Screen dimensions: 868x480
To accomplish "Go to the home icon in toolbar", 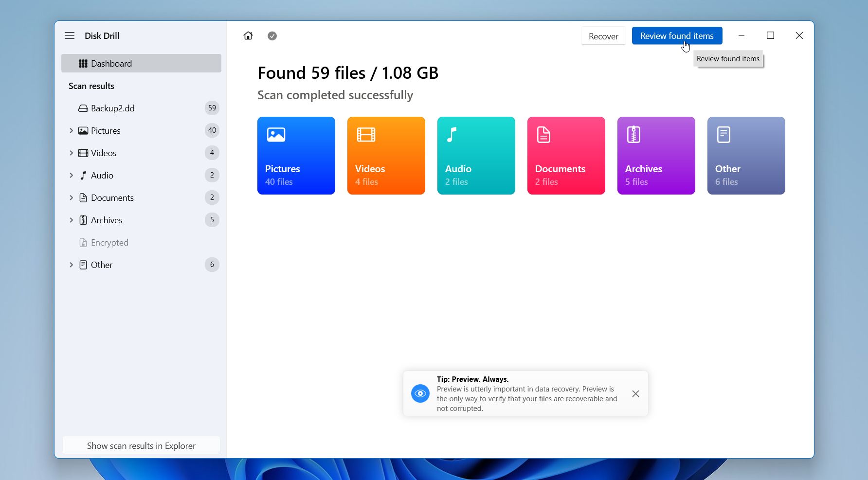I will [x=248, y=36].
